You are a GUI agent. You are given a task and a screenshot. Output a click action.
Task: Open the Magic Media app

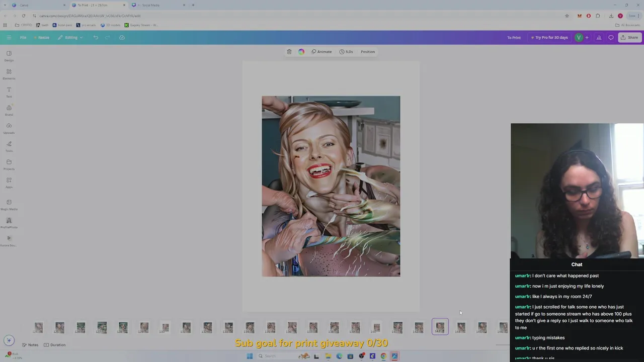[x=9, y=205]
